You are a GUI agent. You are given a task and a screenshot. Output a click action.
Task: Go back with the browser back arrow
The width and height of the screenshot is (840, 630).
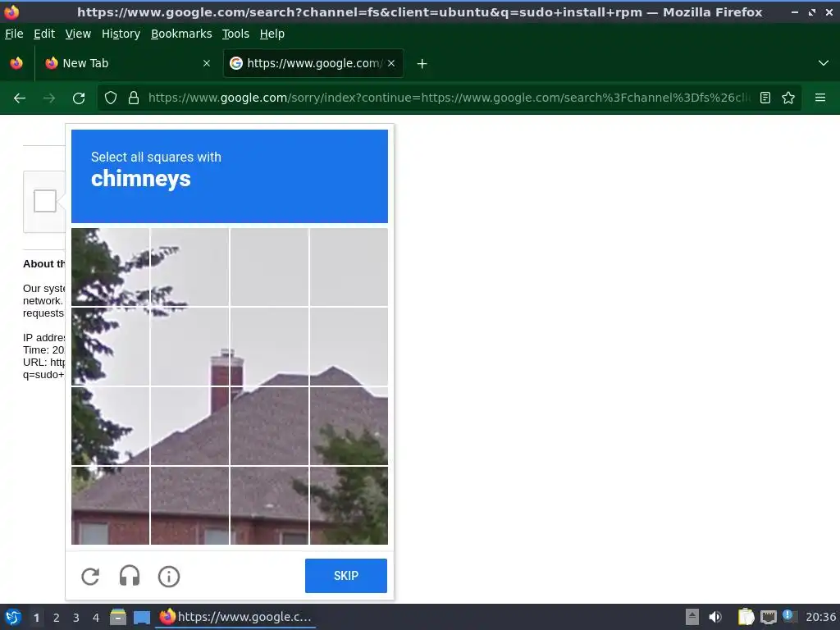pos(20,98)
